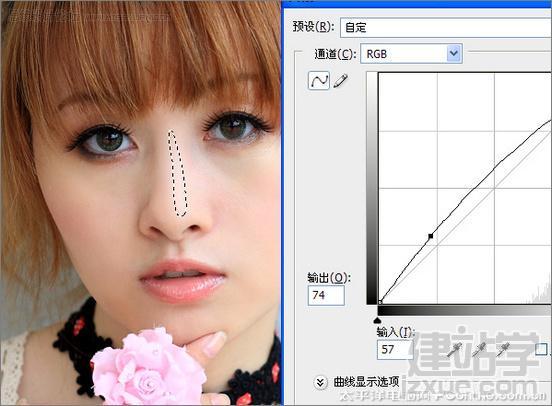
Task: Open the 预设 preset combo box showing 自定
Action: (x=446, y=27)
